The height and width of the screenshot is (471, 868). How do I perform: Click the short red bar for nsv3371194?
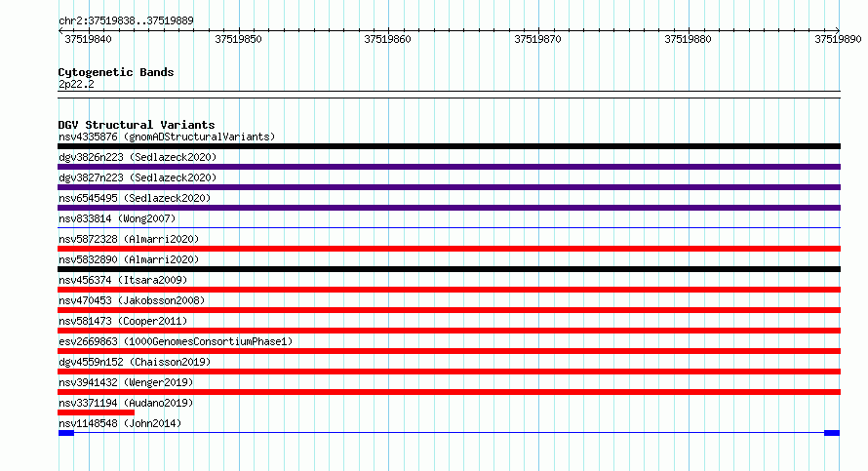coord(96,412)
